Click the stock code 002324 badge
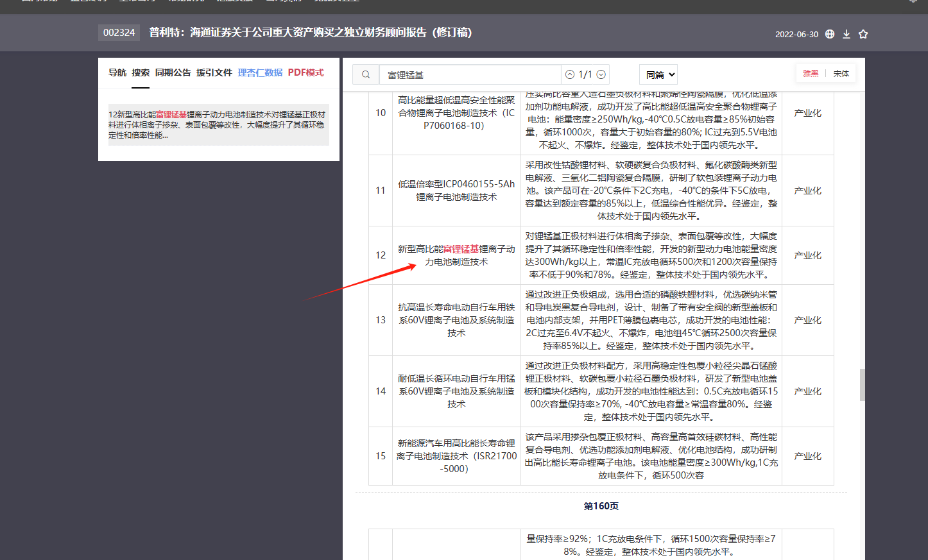This screenshot has height=560, width=928. pyautogui.click(x=119, y=33)
